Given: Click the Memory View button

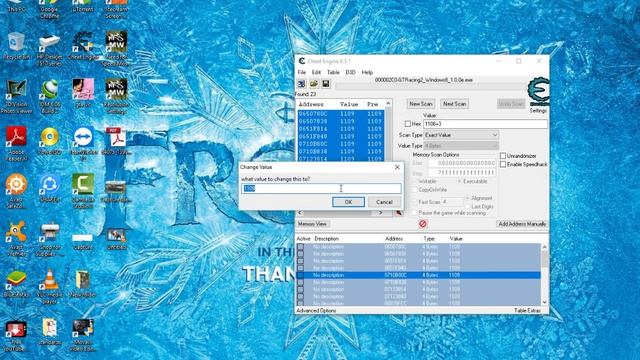Looking at the screenshot, I should click(312, 224).
